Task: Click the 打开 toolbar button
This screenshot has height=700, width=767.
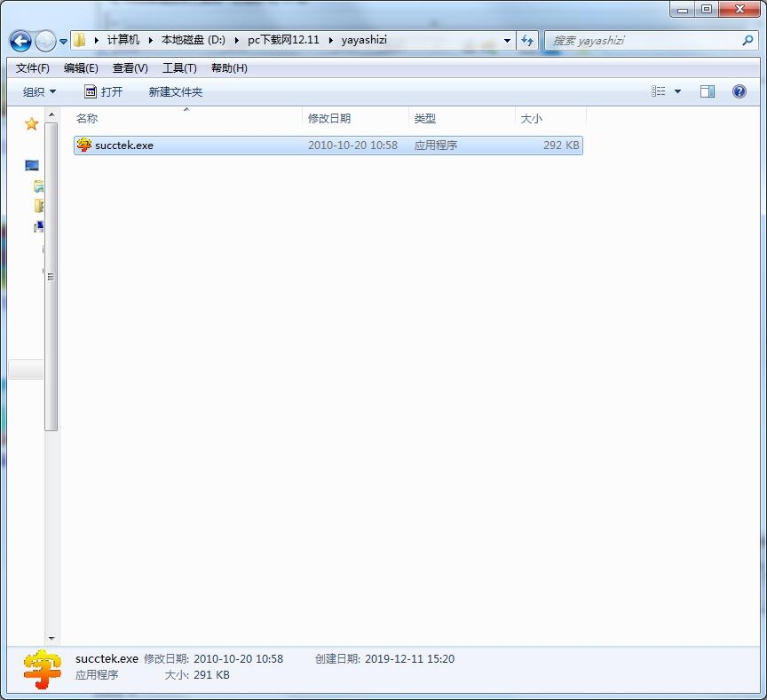Action: point(104,92)
